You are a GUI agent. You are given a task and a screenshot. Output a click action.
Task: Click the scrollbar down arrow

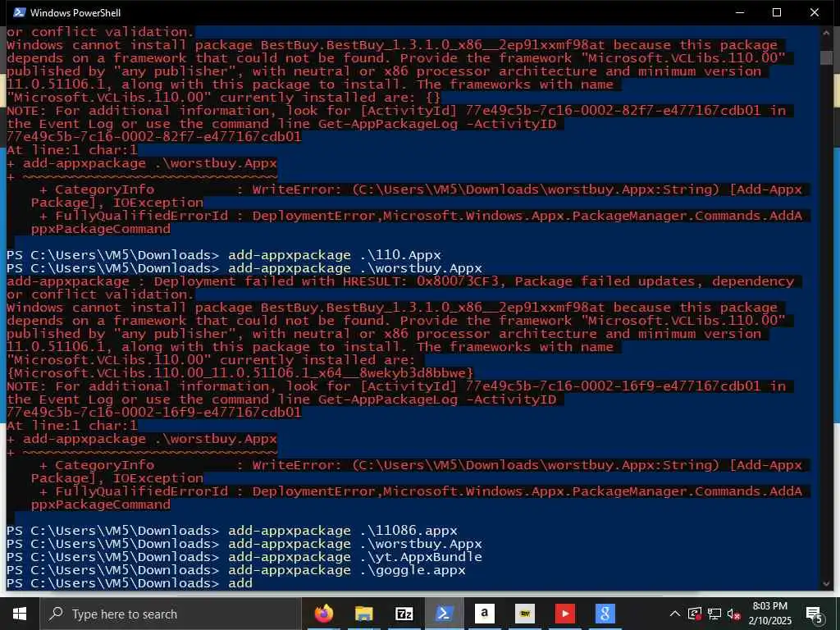(826, 584)
